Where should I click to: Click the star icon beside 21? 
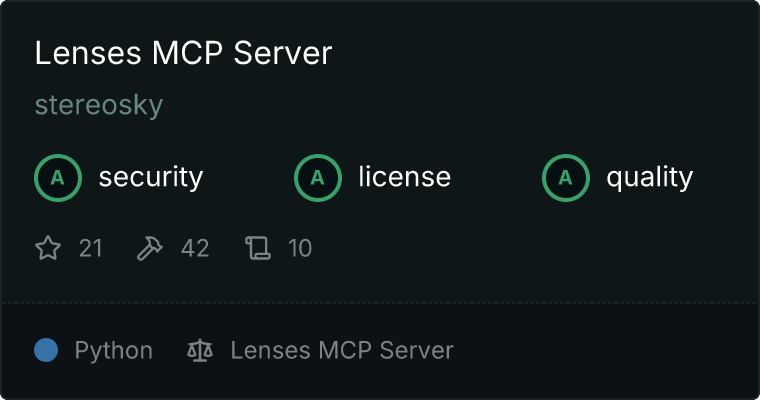pyautogui.click(x=48, y=248)
